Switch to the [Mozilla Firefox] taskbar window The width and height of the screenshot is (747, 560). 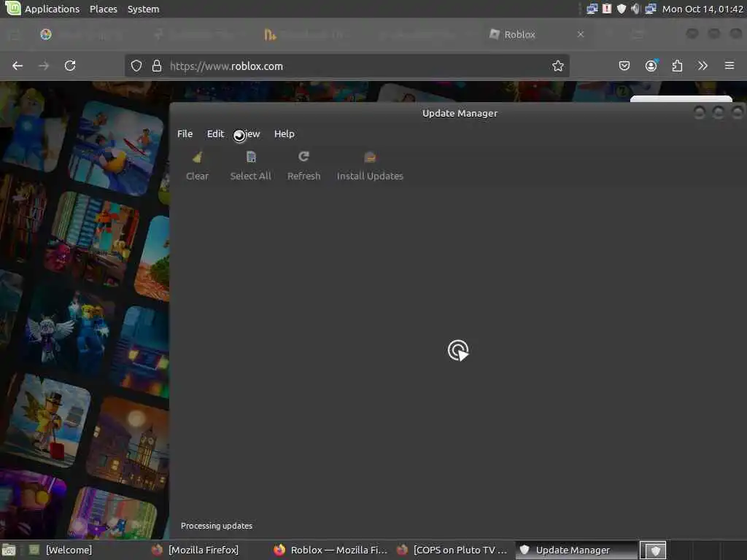point(204,550)
